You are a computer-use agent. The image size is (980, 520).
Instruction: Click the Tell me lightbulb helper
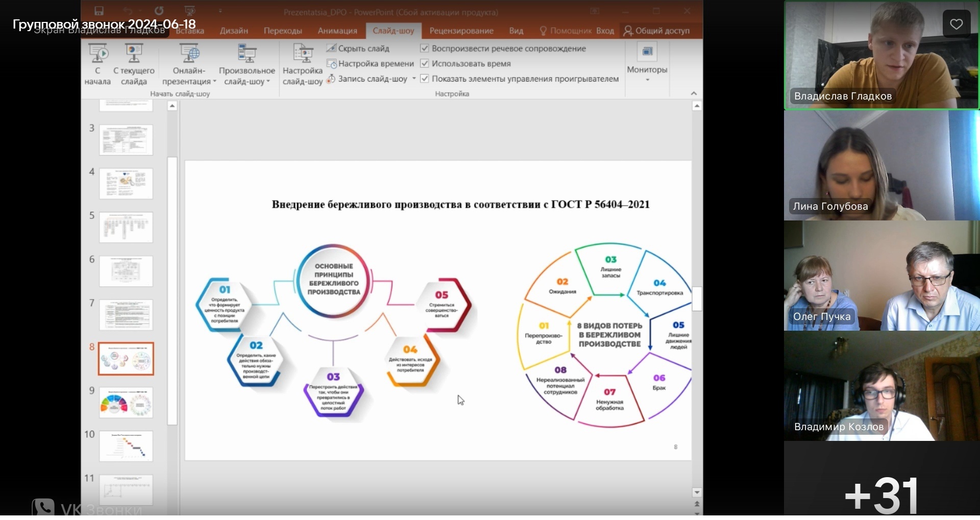pyautogui.click(x=543, y=31)
